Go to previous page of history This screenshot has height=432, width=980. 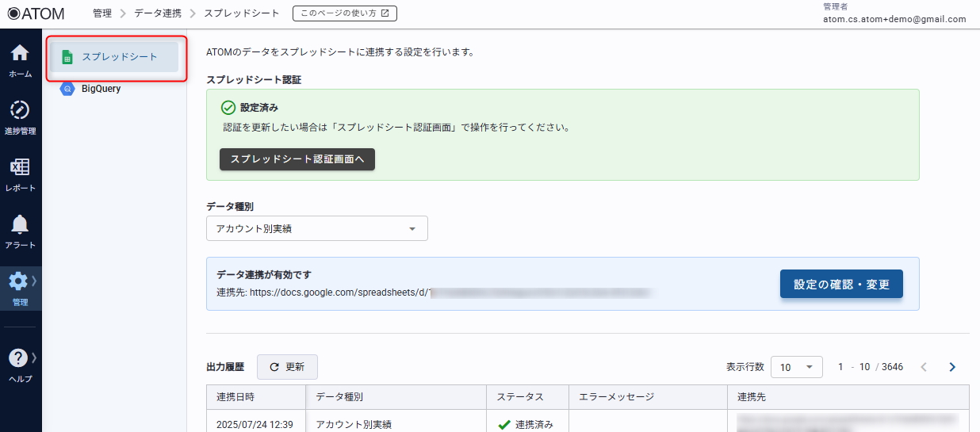pyautogui.click(x=924, y=367)
